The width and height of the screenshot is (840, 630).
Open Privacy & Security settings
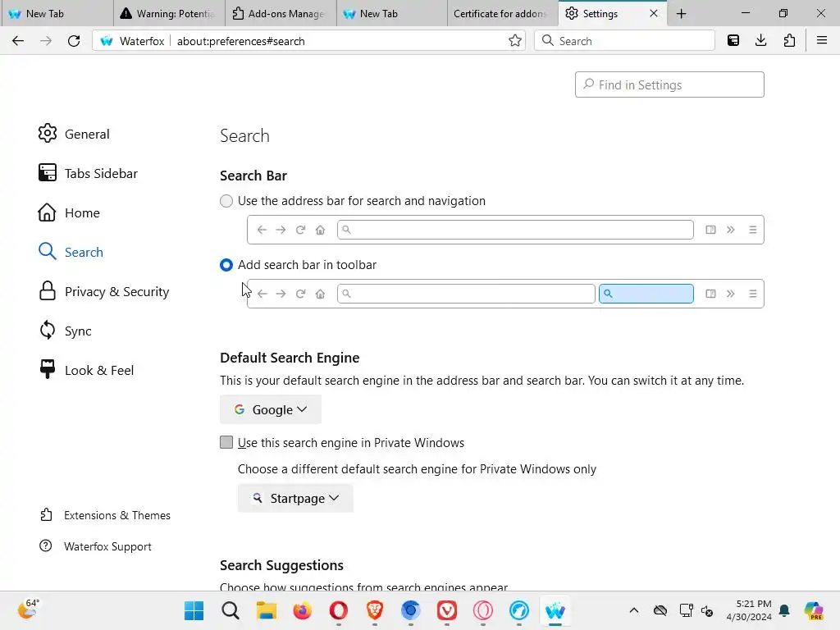[104, 291]
